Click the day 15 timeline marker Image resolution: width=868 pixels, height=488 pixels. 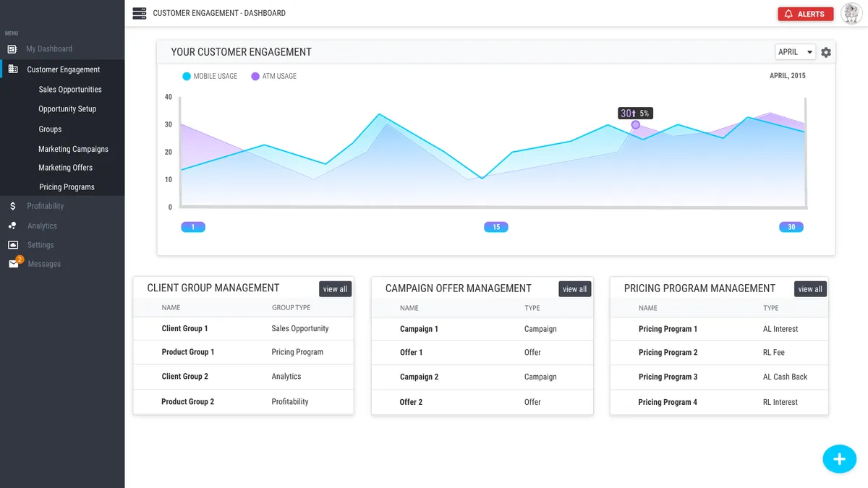click(495, 226)
